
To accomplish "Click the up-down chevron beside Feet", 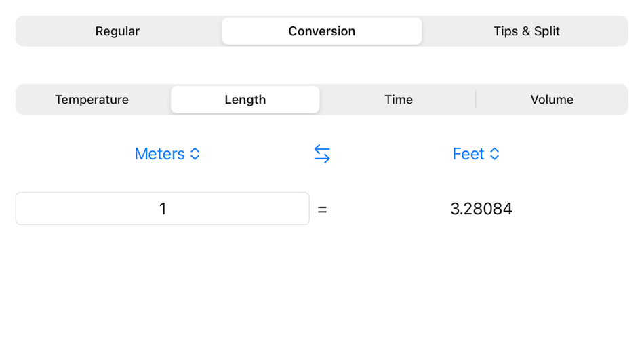I will pos(494,154).
